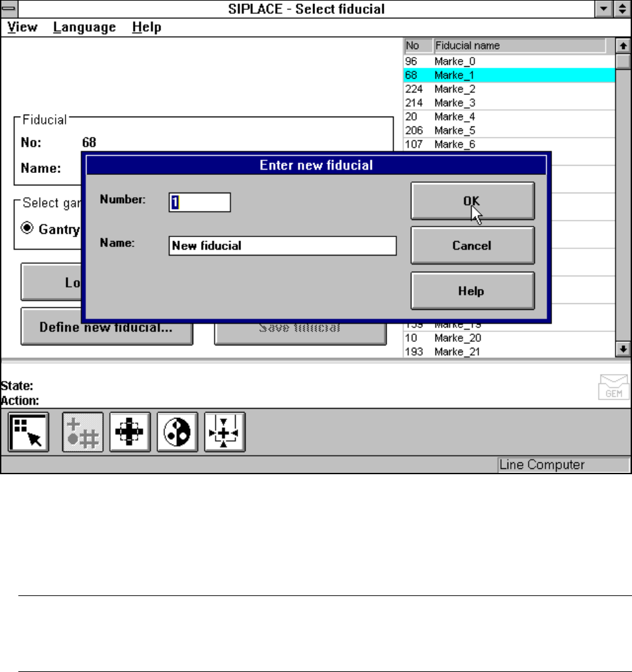
Task: Click the Number input field
Action: (x=200, y=202)
